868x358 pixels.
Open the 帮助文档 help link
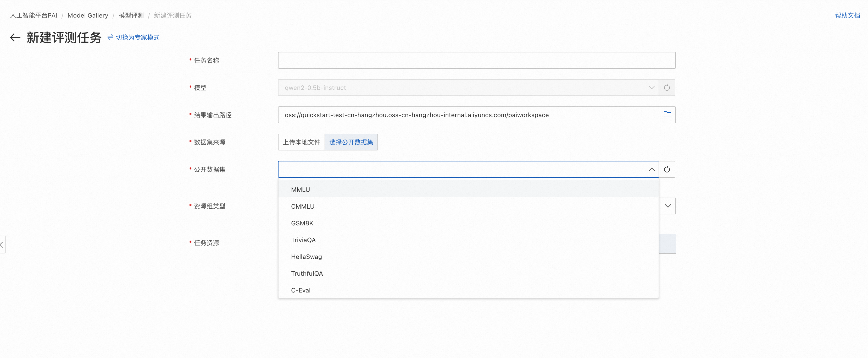coord(847,15)
